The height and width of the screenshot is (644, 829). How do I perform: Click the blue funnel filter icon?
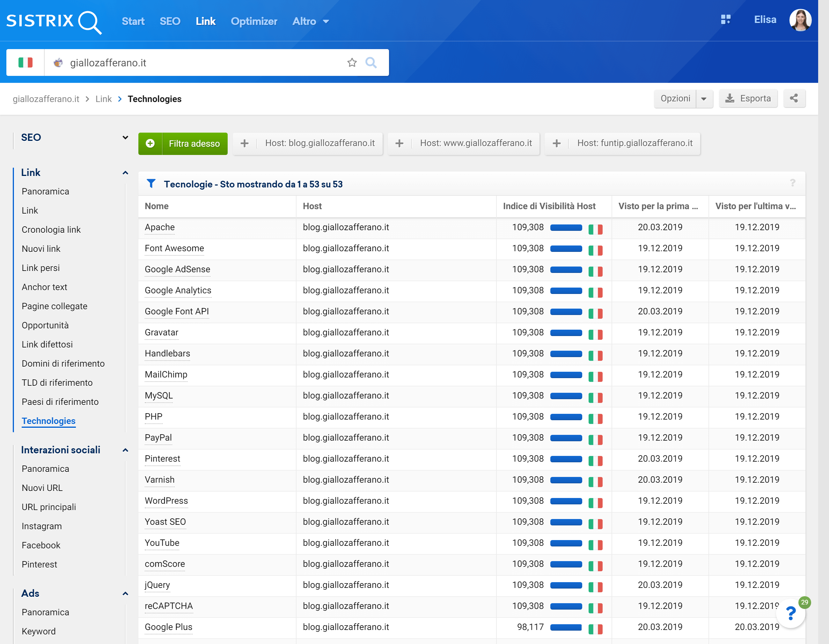[x=151, y=184]
